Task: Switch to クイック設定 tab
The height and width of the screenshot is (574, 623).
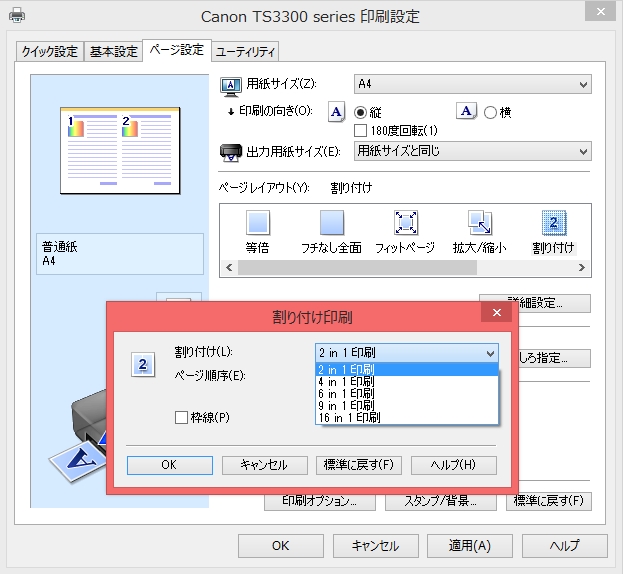Action: point(50,51)
